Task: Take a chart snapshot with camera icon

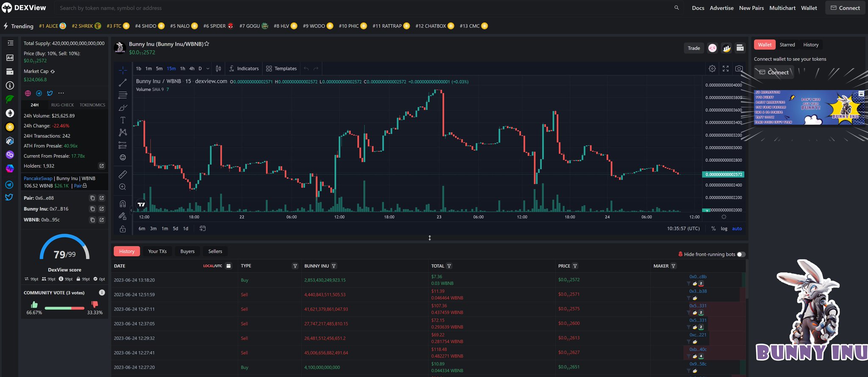Action: 739,68
